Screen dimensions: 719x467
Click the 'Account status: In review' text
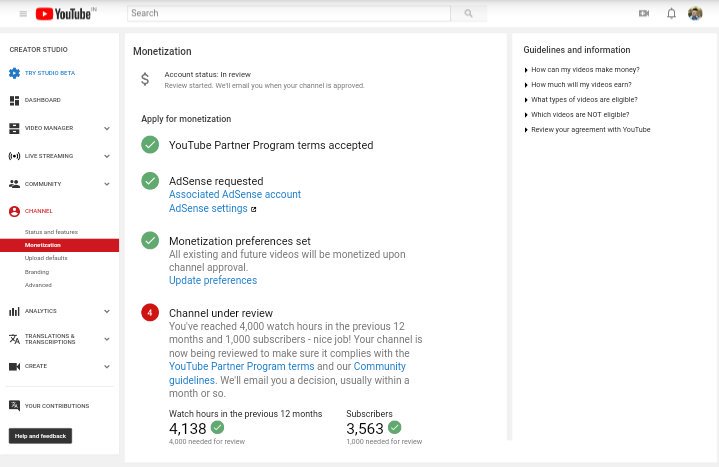click(x=208, y=74)
